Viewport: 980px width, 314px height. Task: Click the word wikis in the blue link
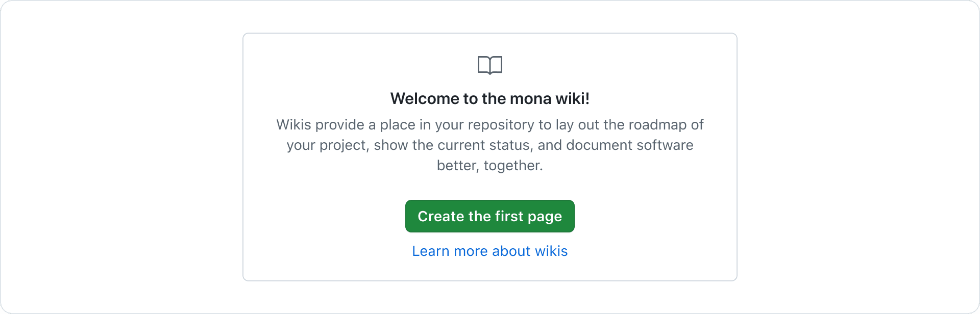(551, 251)
